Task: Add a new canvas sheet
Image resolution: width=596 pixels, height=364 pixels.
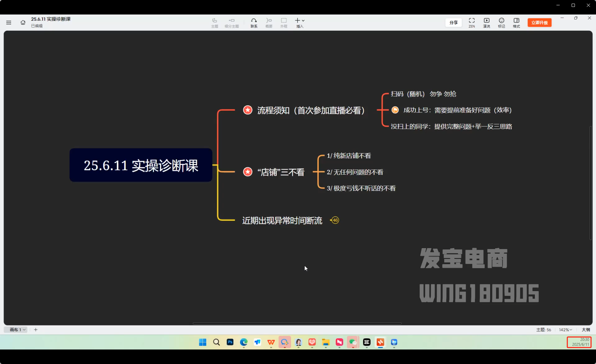Action: click(x=36, y=330)
